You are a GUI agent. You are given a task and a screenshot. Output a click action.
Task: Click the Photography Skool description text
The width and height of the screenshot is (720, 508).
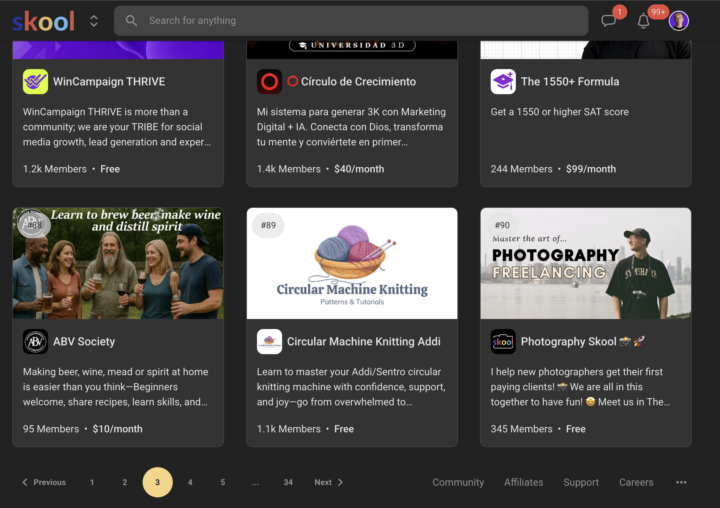click(580, 387)
